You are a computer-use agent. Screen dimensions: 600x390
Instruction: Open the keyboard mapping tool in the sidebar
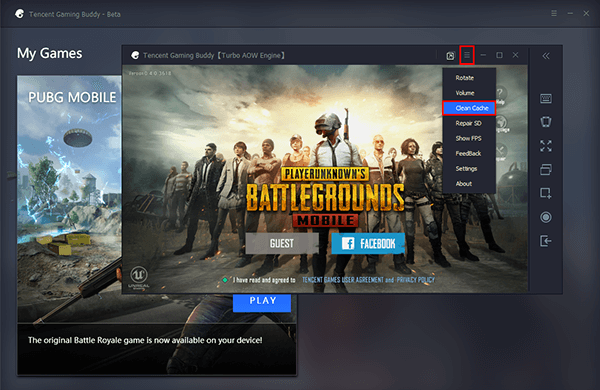(546, 98)
